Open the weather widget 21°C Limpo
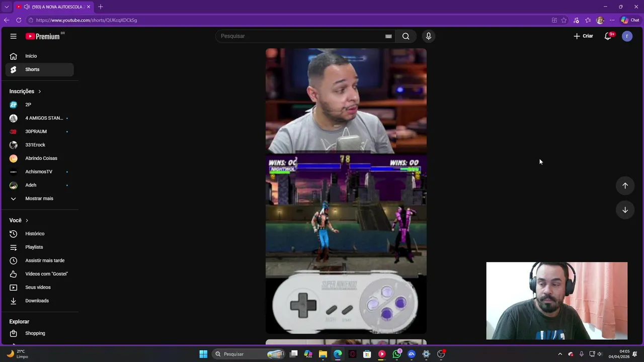The width and height of the screenshot is (644, 362). point(17,354)
